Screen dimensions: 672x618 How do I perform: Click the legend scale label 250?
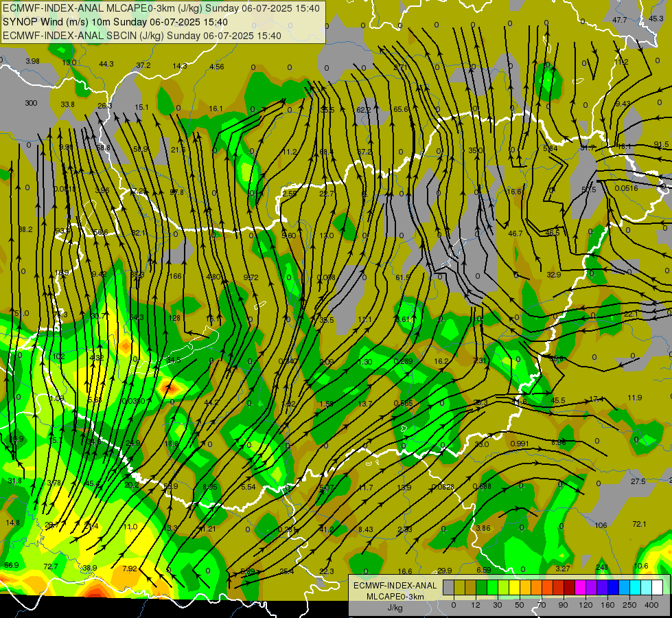629,605
